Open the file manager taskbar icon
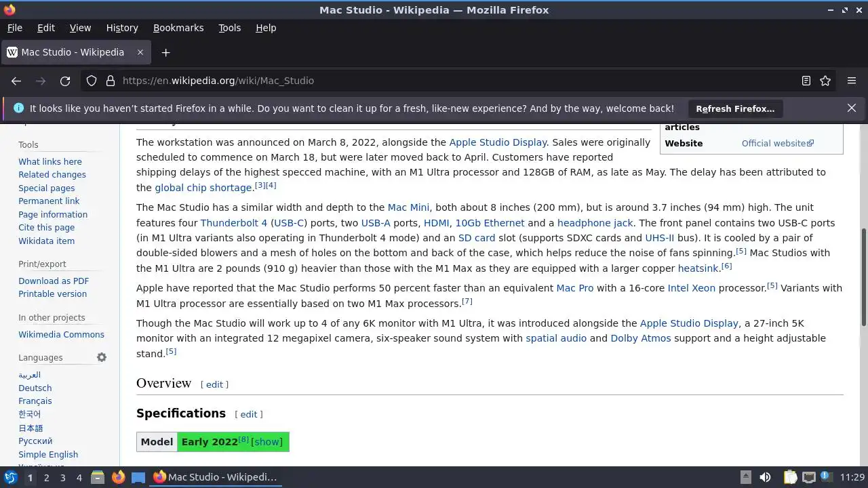868x488 pixels. pyautogui.click(x=98, y=477)
